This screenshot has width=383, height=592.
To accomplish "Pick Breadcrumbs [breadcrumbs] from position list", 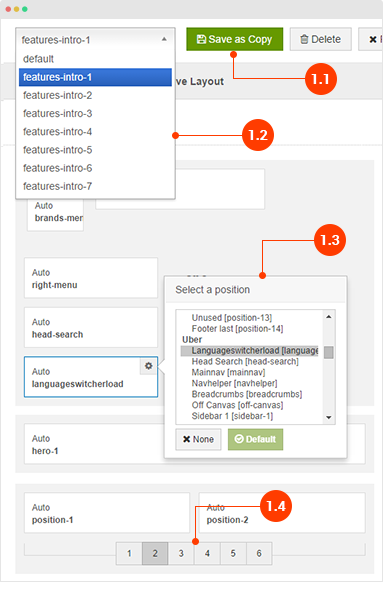I will (247, 394).
